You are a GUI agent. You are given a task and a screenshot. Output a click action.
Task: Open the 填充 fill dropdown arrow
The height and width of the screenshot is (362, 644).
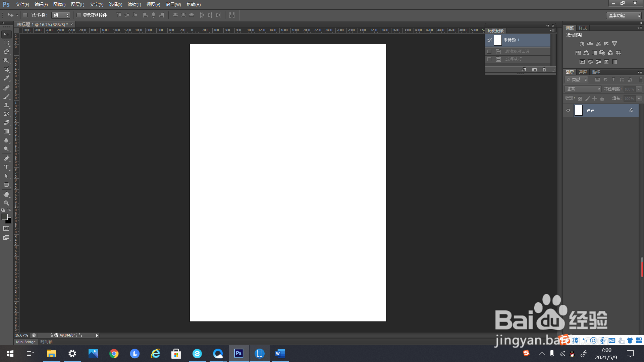[x=639, y=99]
